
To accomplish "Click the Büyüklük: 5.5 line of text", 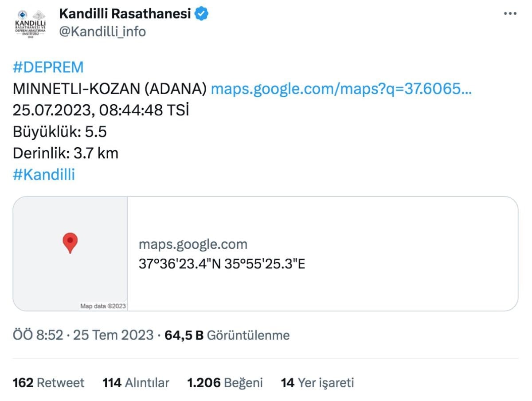I will click(59, 132).
